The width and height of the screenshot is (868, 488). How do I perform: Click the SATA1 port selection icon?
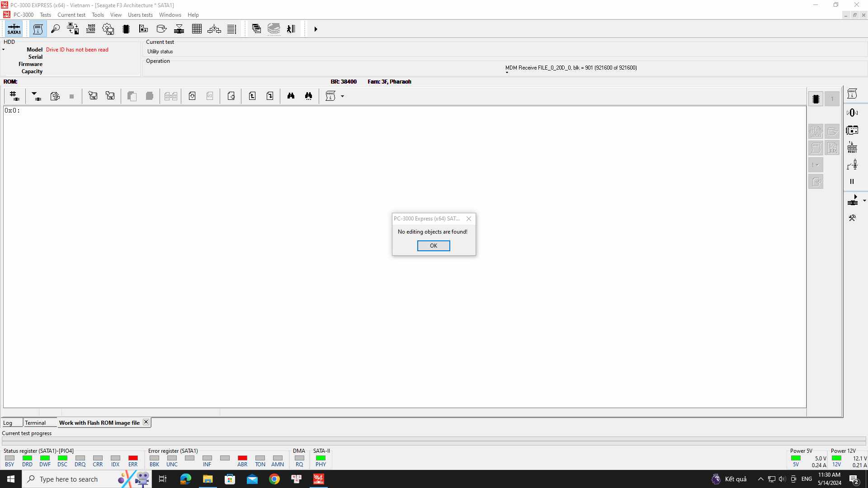click(x=14, y=29)
